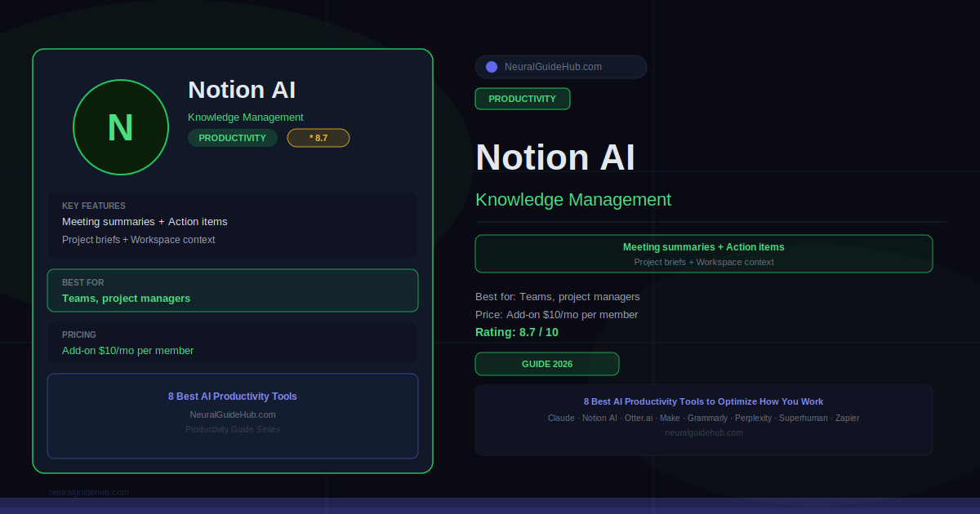Open the Optimize How You Work article title
The height and width of the screenshot is (514, 980).
[703, 401]
